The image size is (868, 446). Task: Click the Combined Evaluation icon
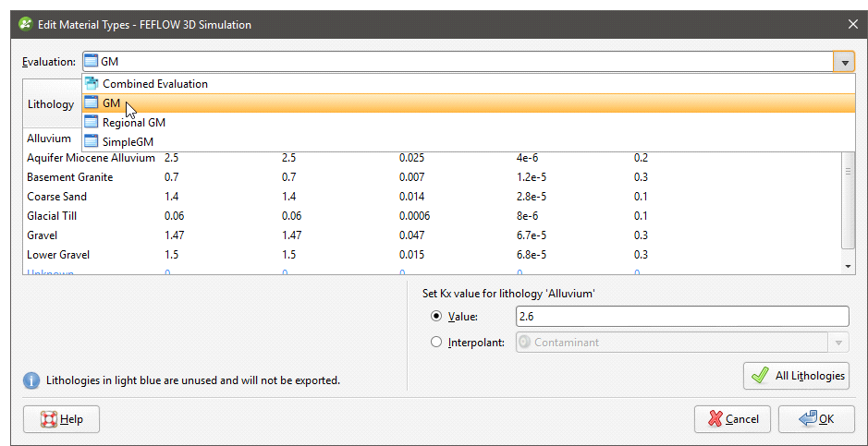(92, 84)
